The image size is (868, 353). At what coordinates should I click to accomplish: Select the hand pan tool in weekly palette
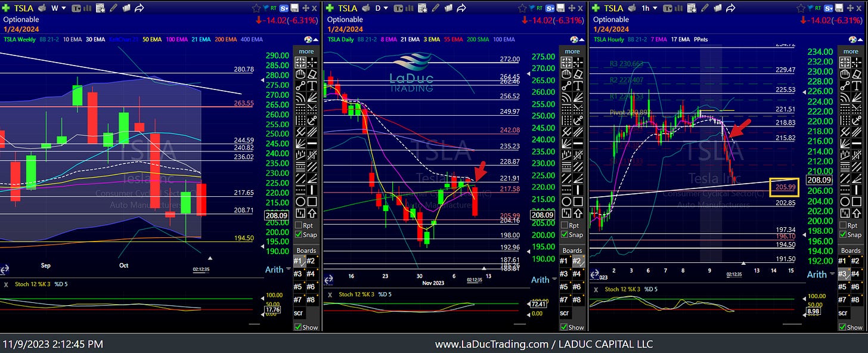300,75
